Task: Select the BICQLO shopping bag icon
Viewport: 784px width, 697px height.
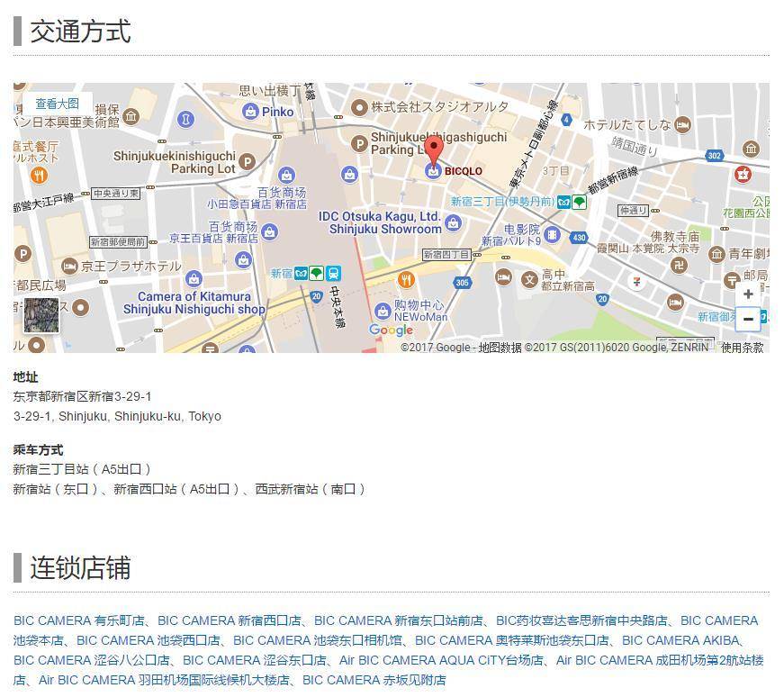Action: (x=433, y=171)
